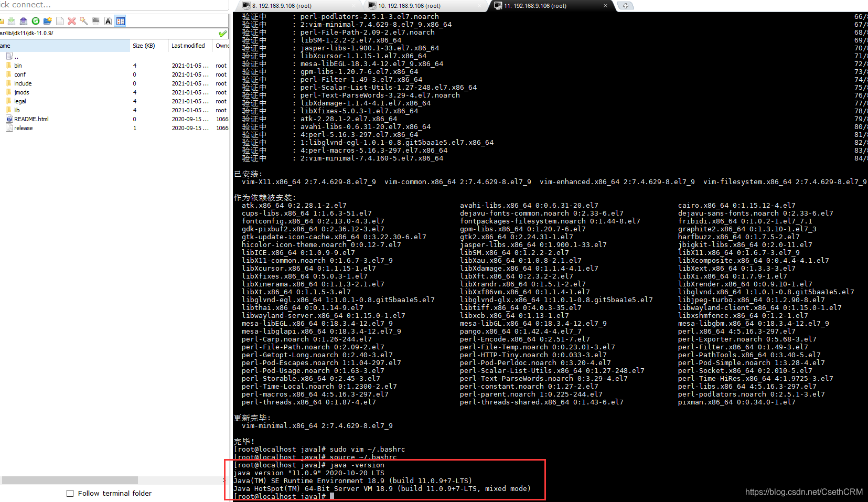Confirm the path with the green checkmark

[222, 33]
